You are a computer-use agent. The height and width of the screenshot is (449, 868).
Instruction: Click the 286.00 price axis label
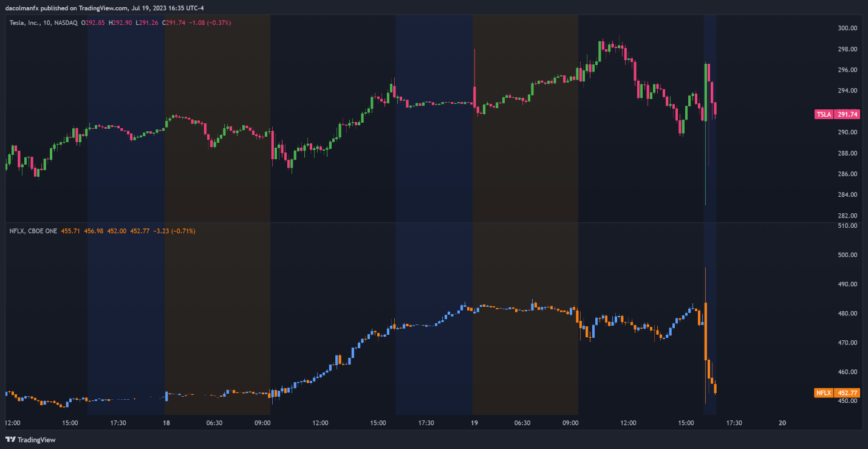[847, 174]
